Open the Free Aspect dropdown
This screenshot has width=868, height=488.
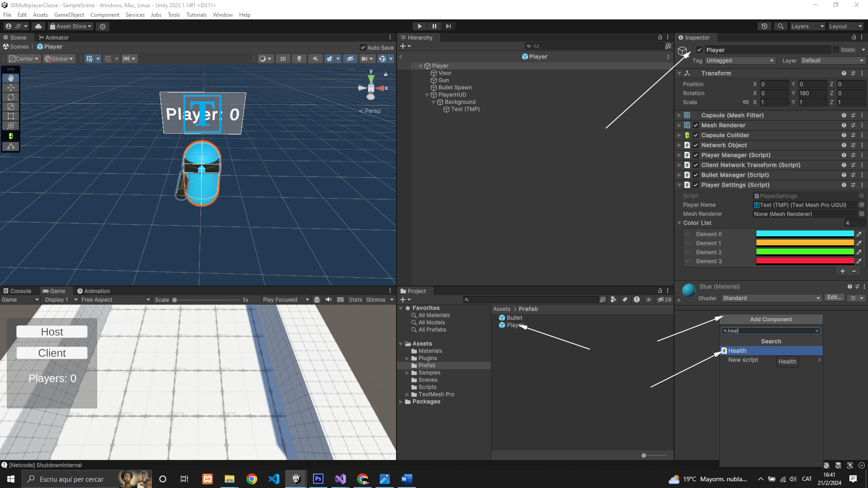click(115, 300)
